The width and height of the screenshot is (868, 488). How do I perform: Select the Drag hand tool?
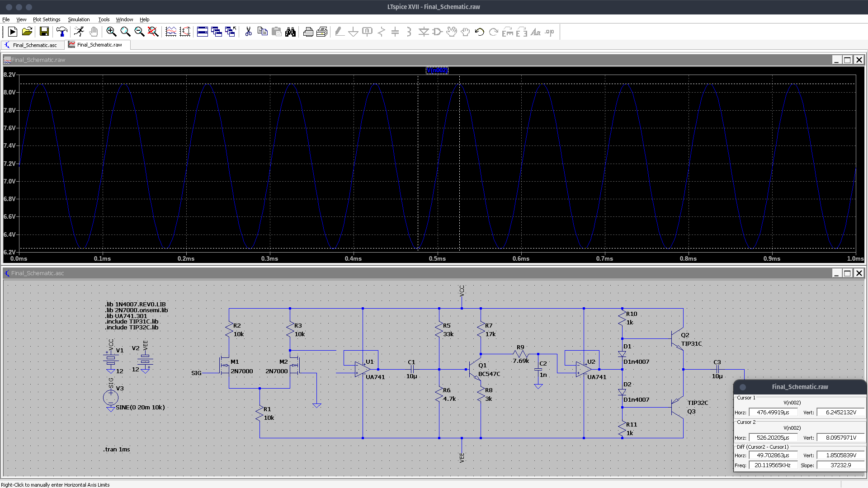pyautogui.click(x=466, y=32)
